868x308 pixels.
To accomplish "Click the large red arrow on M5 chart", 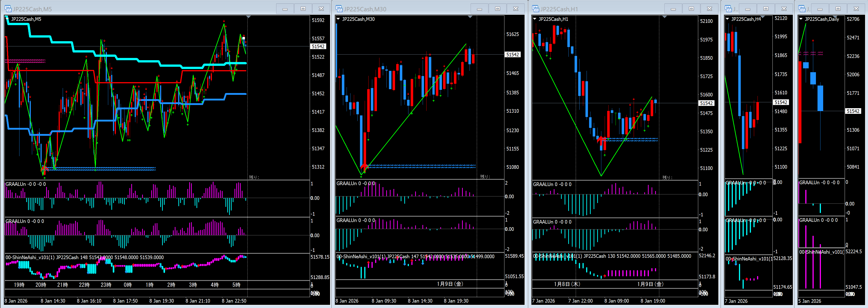I will click(44, 168).
